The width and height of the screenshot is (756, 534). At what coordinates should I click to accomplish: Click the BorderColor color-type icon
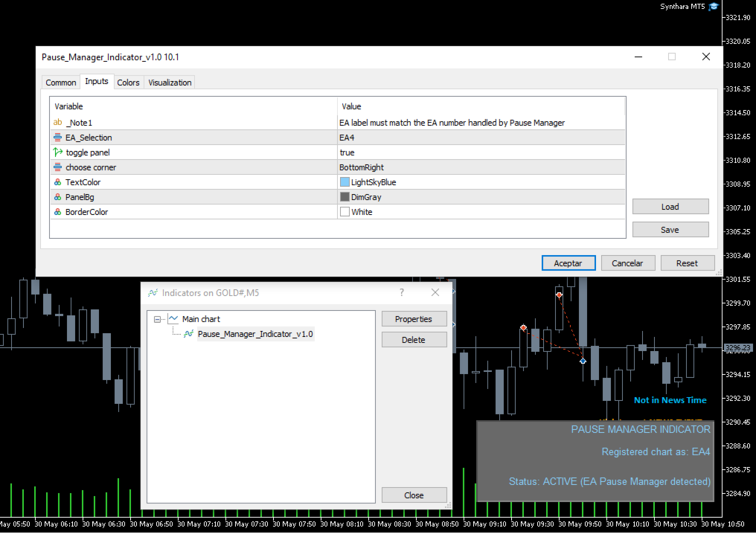[x=57, y=212]
